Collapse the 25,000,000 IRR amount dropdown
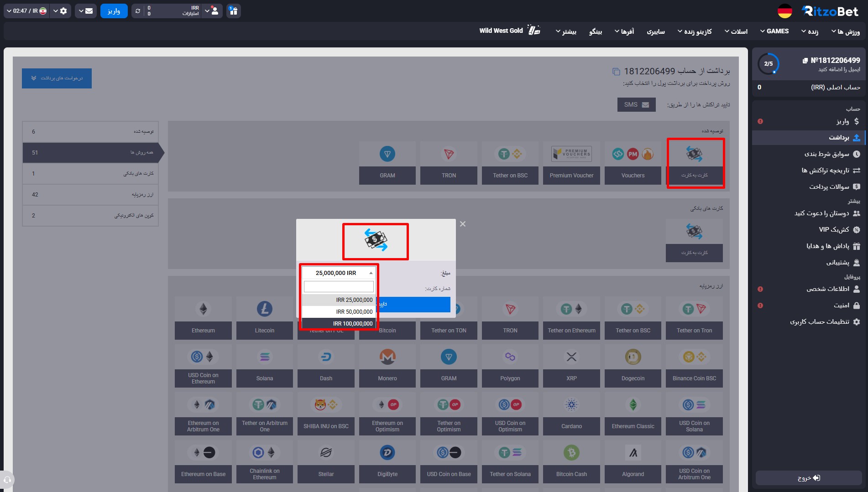This screenshot has width=868, height=492. click(x=339, y=273)
